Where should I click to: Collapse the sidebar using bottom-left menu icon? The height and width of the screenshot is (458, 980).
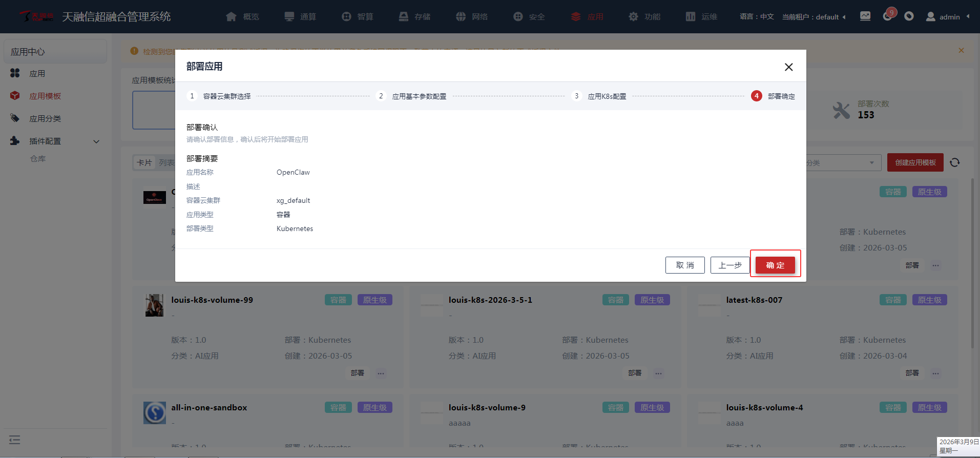pyautogui.click(x=15, y=440)
